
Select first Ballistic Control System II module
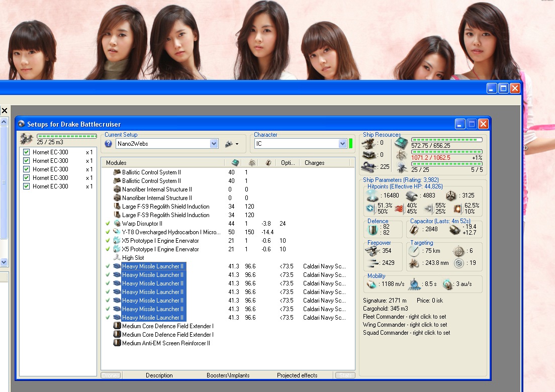click(x=151, y=172)
